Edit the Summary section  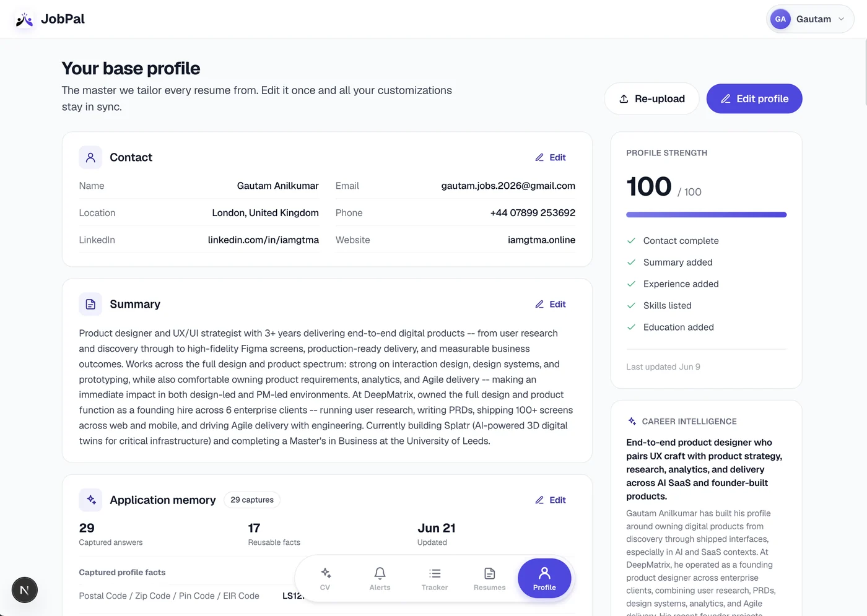click(551, 304)
